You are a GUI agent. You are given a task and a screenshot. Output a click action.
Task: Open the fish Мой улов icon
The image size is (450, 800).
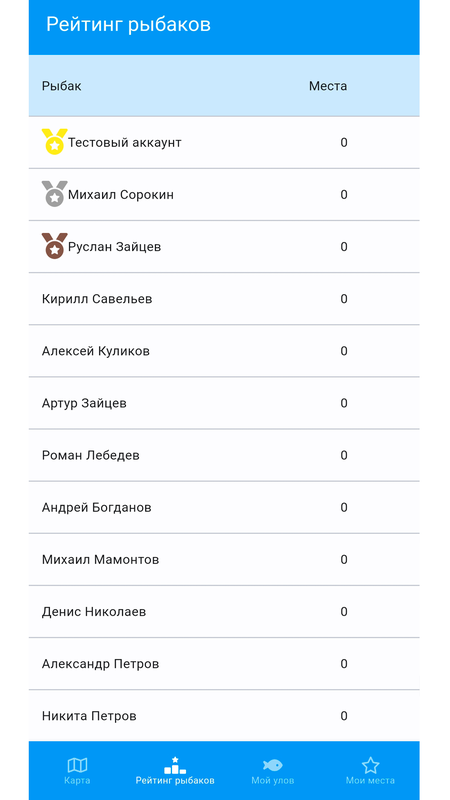click(272, 765)
